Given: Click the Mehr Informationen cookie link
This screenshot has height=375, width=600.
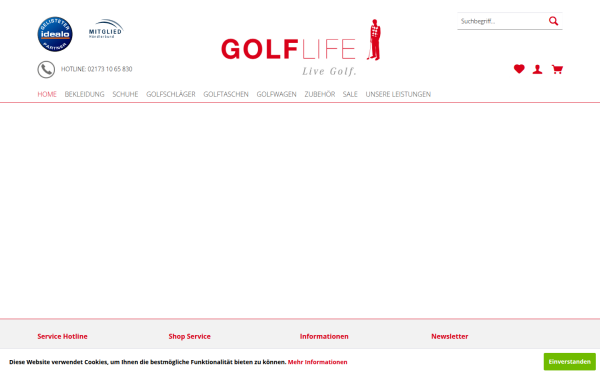Looking at the screenshot, I should click(318, 362).
